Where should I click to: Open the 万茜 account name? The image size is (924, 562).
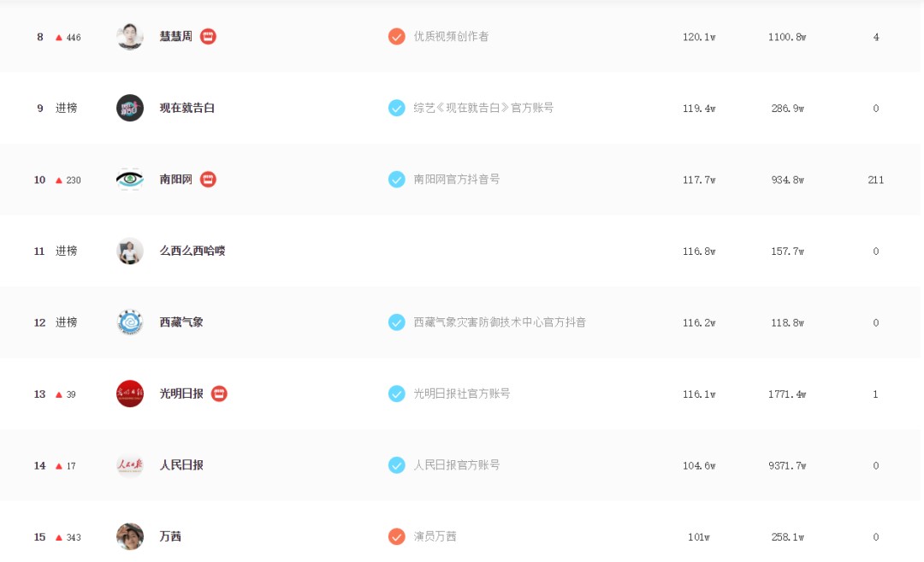click(x=170, y=536)
